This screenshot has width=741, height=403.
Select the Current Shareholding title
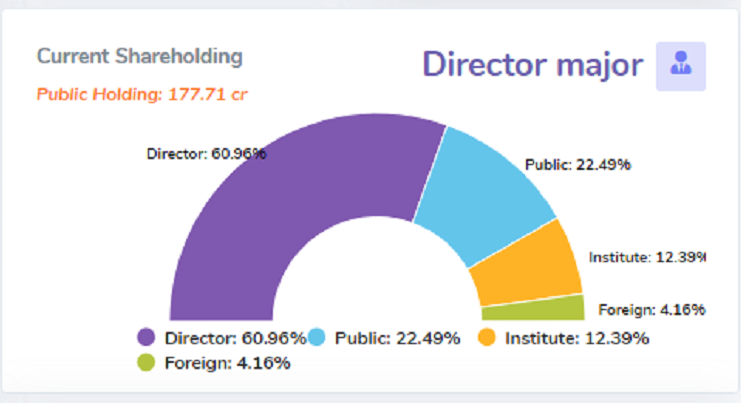click(139, 56)
